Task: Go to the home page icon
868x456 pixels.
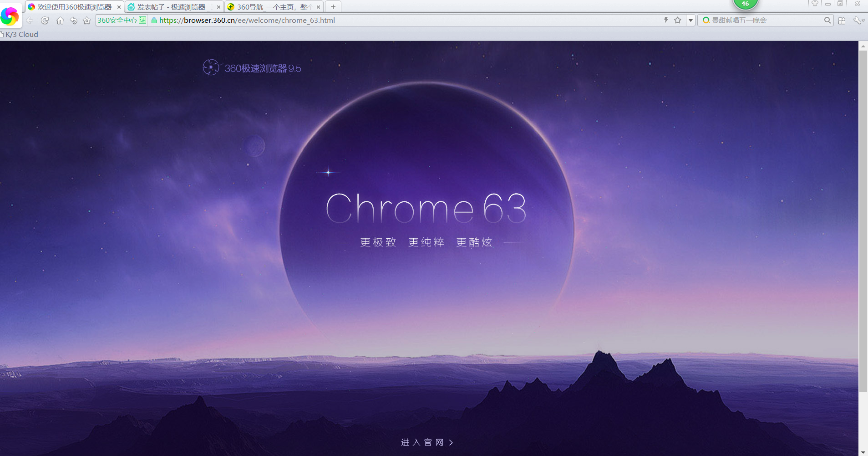Action: click(x=60, y=20)
